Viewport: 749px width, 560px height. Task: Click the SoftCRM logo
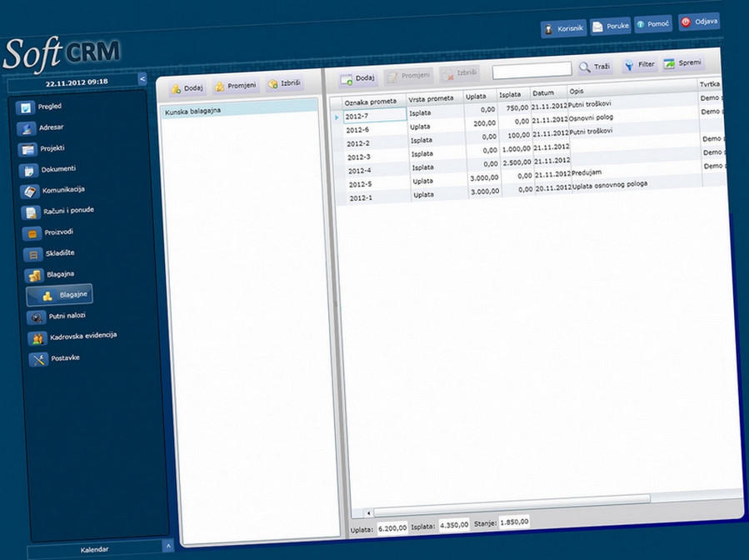pos(61,53)
